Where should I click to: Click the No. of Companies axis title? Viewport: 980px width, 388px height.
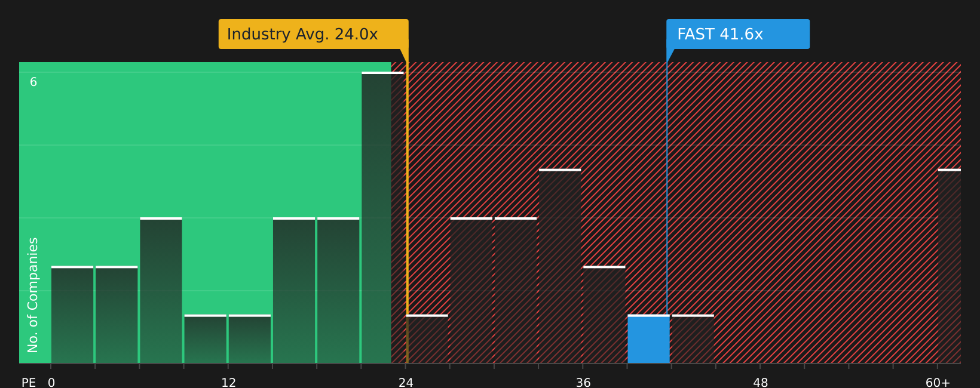[x=33, y=295]
